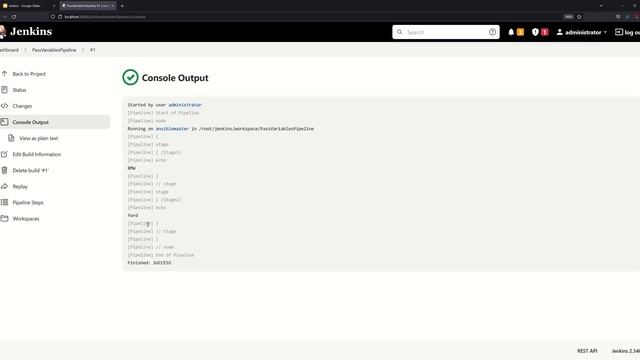640x360 pixels.
Task: Click the Edit Build Information pencil icon
Action: tap(4, 154)
